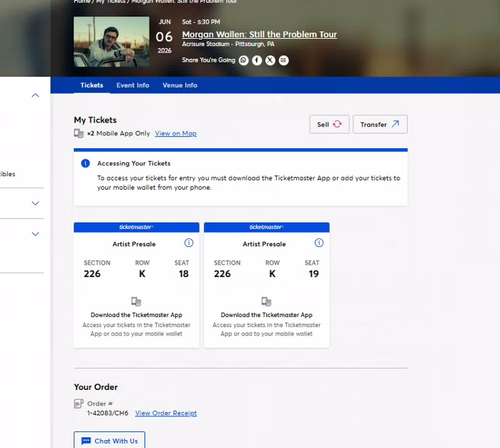Open View Order Receipt link

[166, 413]
